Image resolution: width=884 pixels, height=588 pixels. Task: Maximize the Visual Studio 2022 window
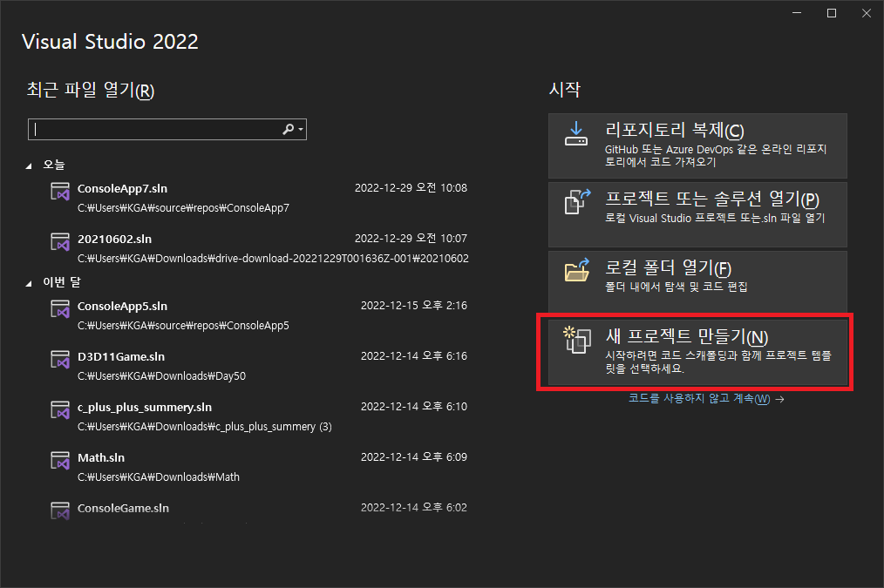click(832, 13)
